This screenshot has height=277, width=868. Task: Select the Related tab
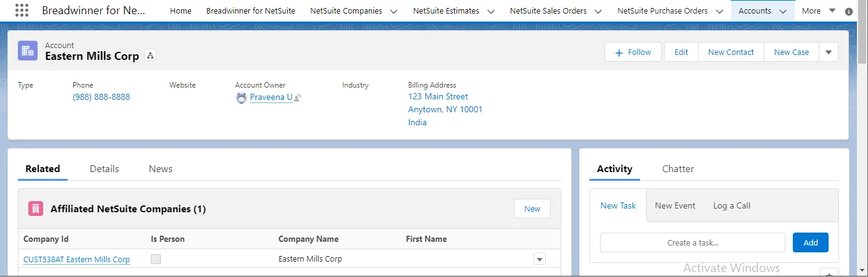(x=43, y=168)
